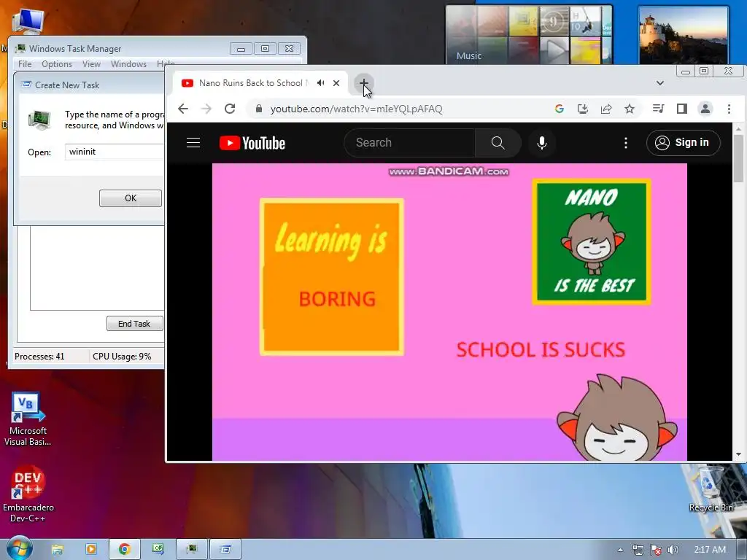Close the Nano Ruins Back to School tab
Image resolution: width=747 pixels, height=560 pixels.
pos(336,83)
